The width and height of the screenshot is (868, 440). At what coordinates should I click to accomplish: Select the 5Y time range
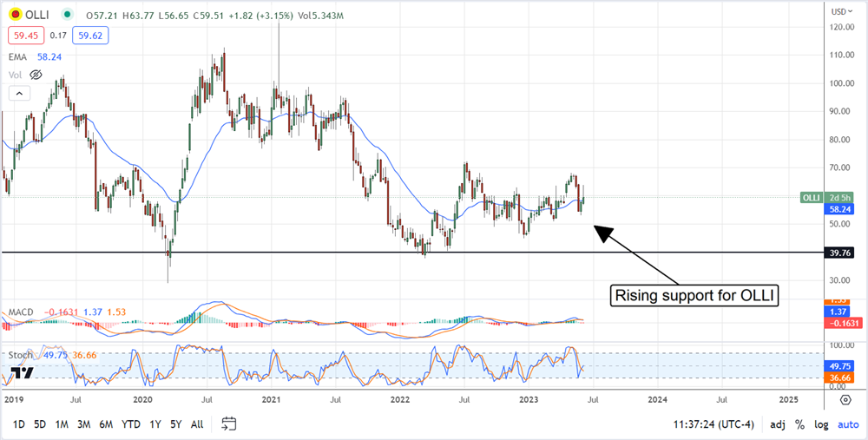click(x=175, y=424)
